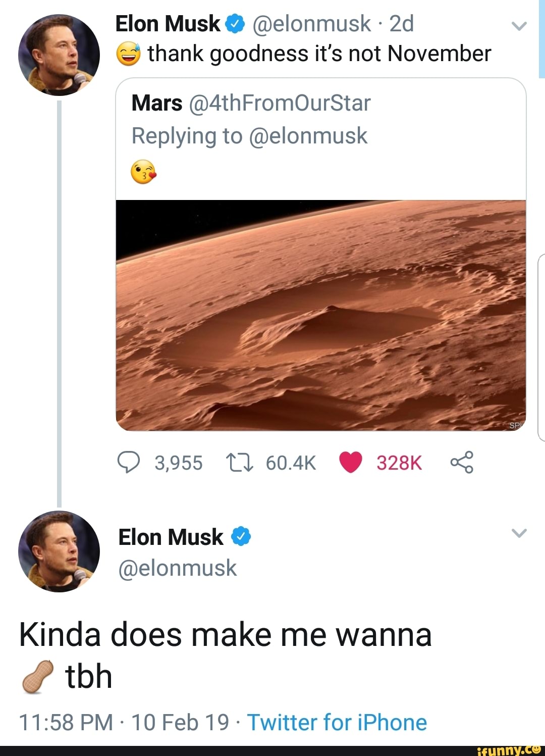Click Elon Musk's verified badge at top

point(234,22)
